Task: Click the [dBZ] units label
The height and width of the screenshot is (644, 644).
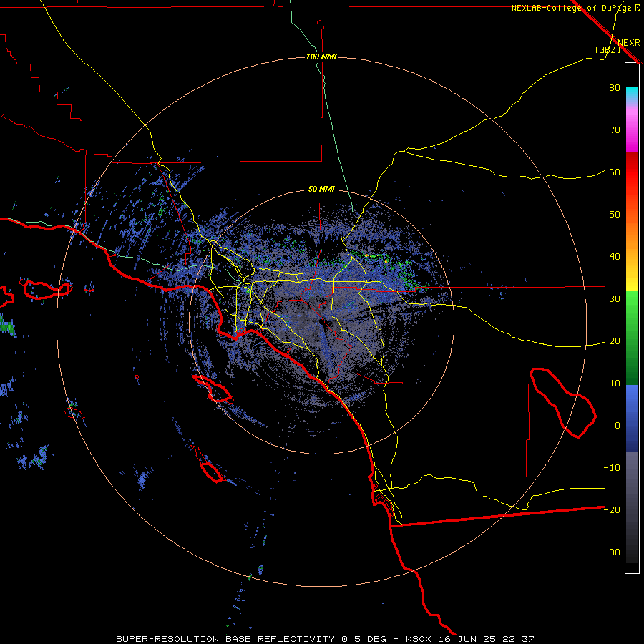Action: [608, 49]
